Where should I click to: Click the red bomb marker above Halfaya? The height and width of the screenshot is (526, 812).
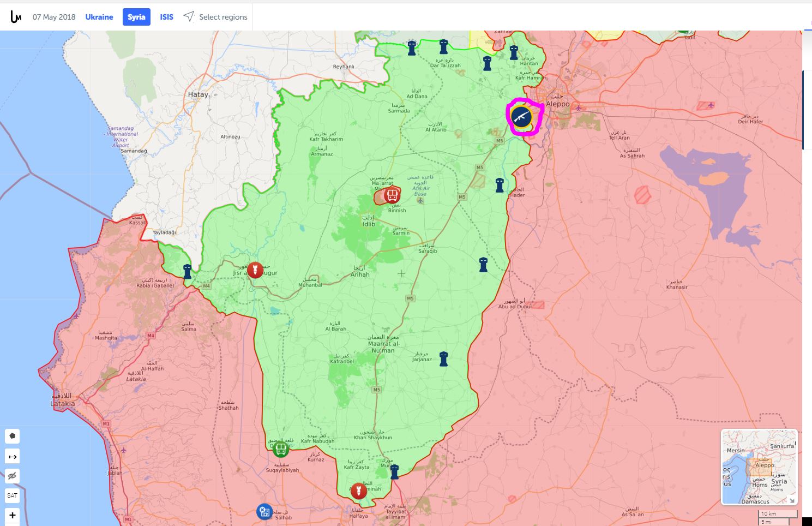(358, 491)
